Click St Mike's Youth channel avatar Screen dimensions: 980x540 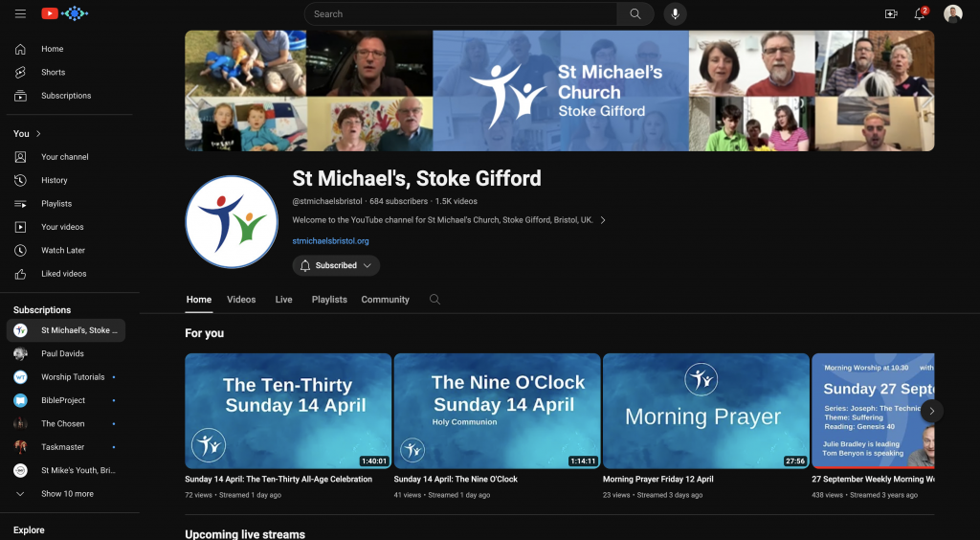point(21,470)
